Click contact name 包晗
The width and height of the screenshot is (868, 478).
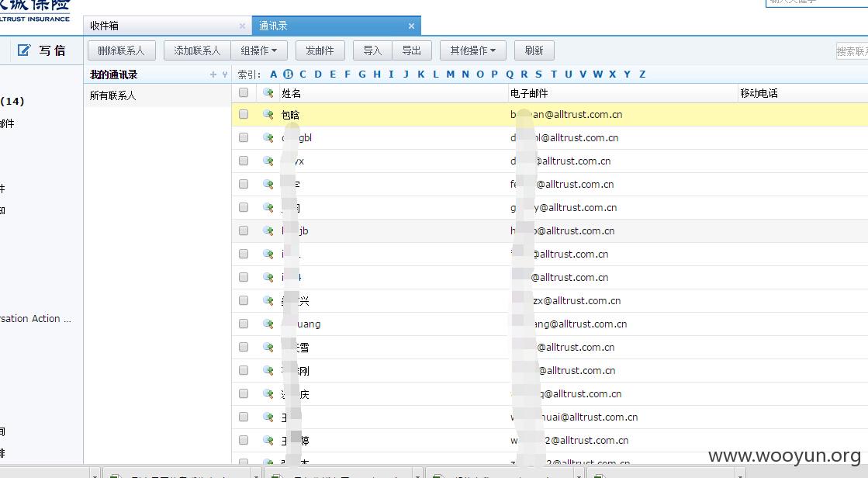tap(291, 115)
